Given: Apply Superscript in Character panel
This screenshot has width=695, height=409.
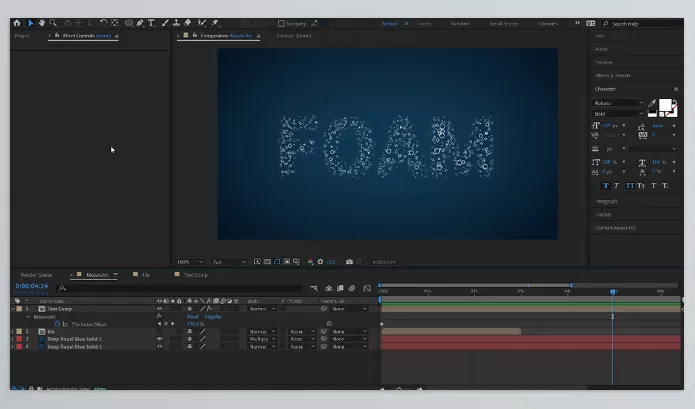Looking at the screenshot, I should 653,186.
